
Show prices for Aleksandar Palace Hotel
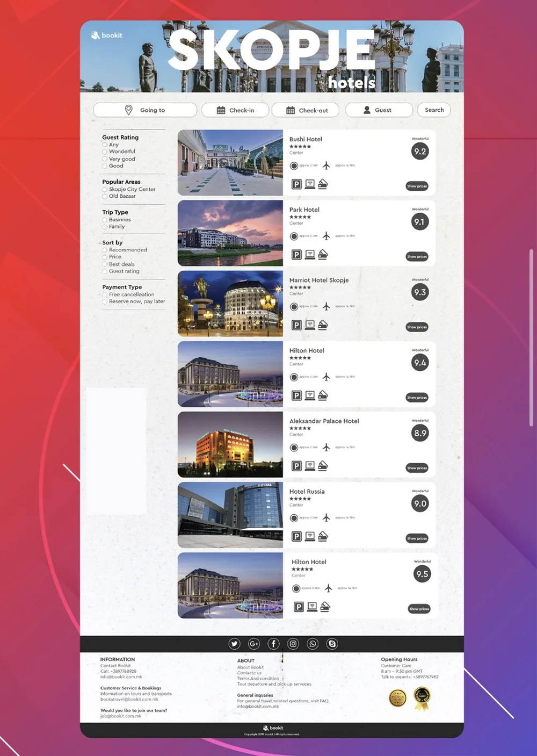pyautogui.click(x=417, y=468)
